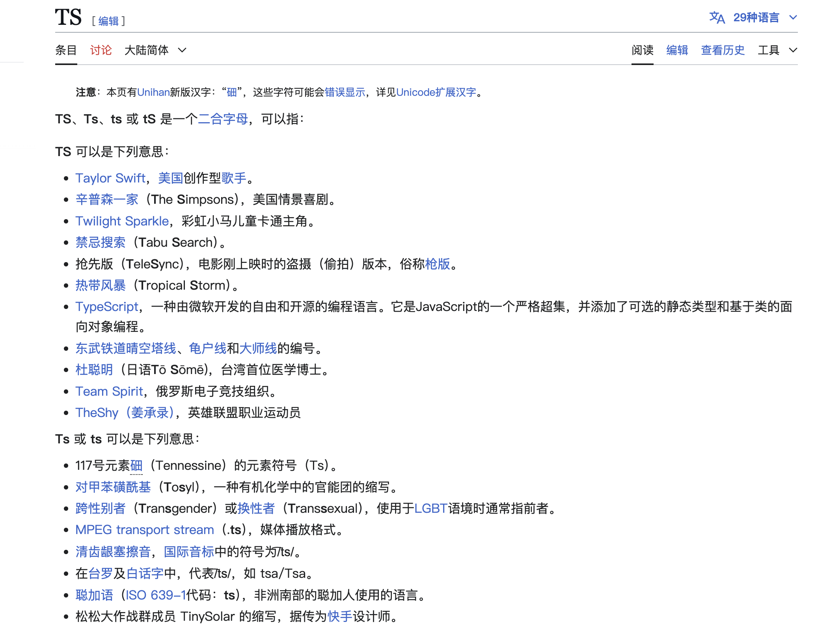Viewport: 816px width, 644px height.
Task: Click the TS page title heading
Action: pos(69,17)
